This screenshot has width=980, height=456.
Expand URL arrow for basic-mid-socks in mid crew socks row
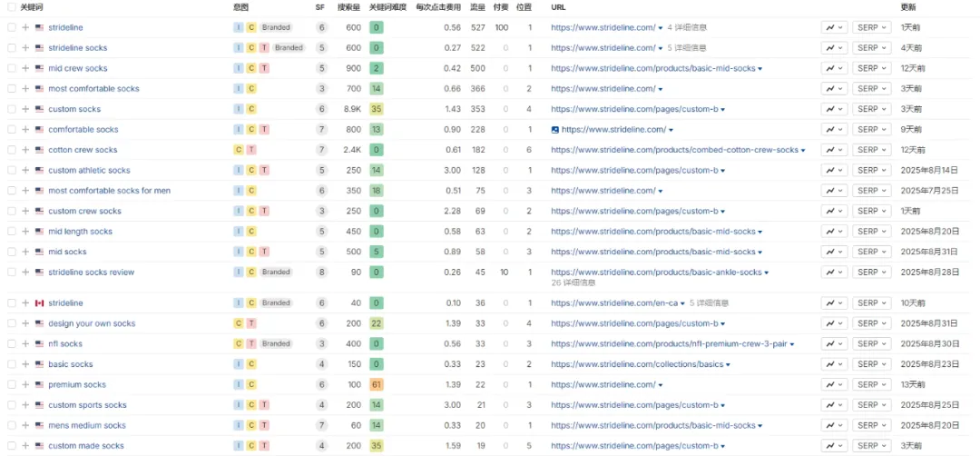coord(760,69)
